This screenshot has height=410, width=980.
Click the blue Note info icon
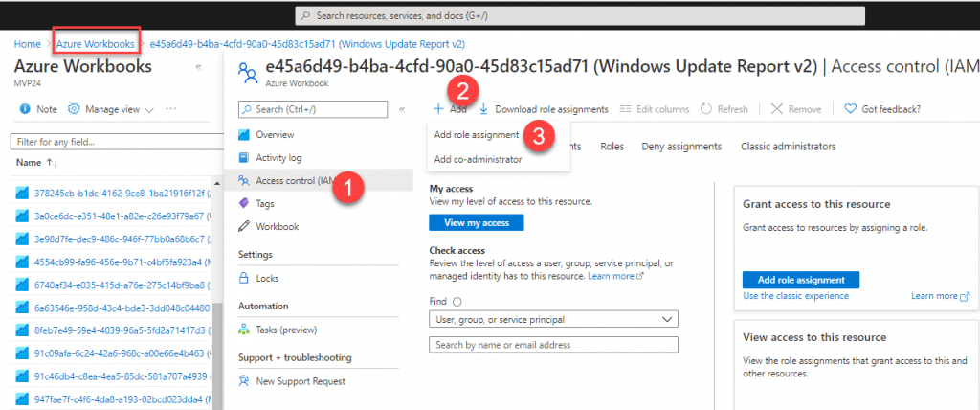coord(25,109)
